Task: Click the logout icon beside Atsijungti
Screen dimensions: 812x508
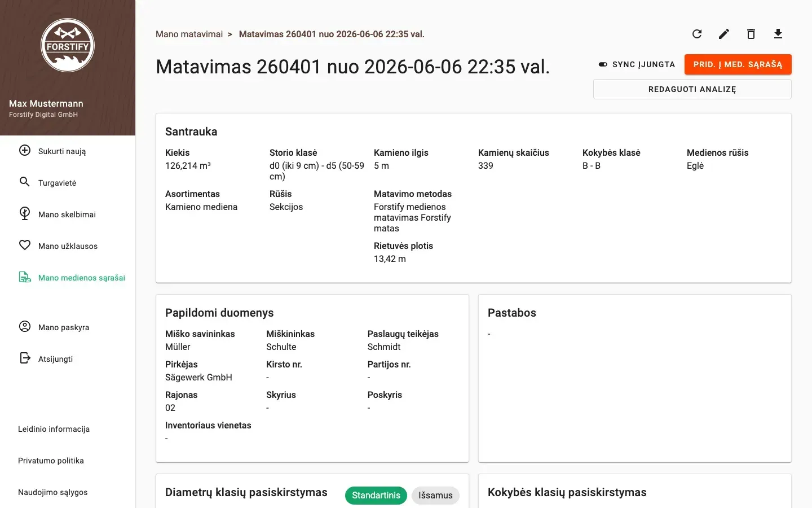Action: click(25, 358)
